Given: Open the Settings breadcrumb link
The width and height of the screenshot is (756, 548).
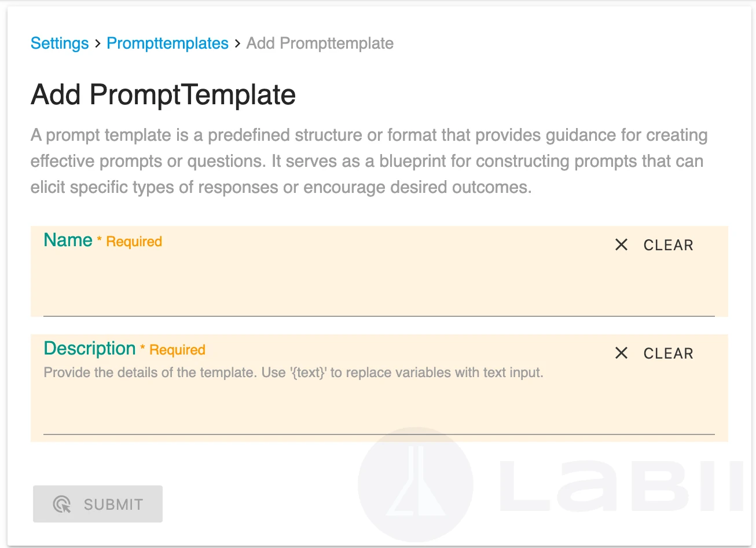Looking at the screenshot, I should (60, 43).
